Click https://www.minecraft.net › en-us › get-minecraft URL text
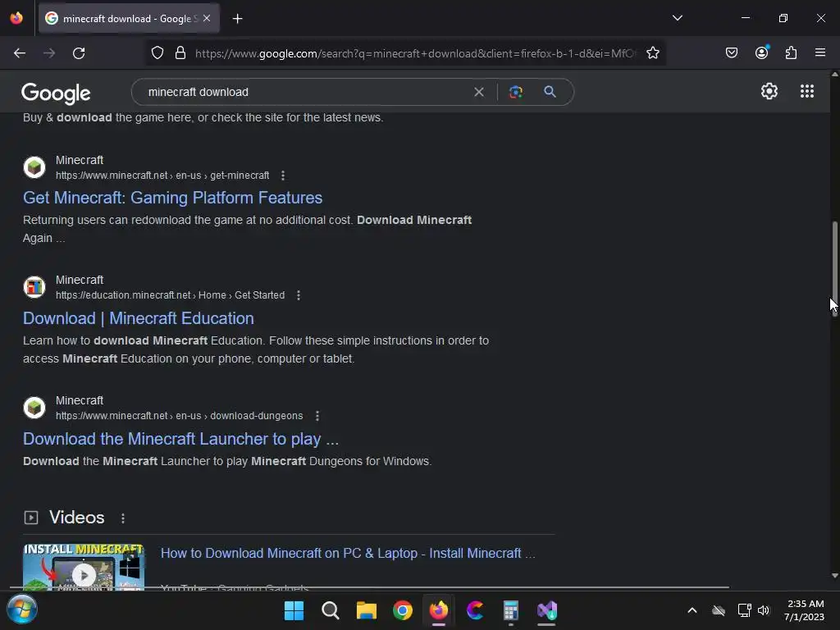The width and height of the screenshot is (840, 630). click(162, 176)
